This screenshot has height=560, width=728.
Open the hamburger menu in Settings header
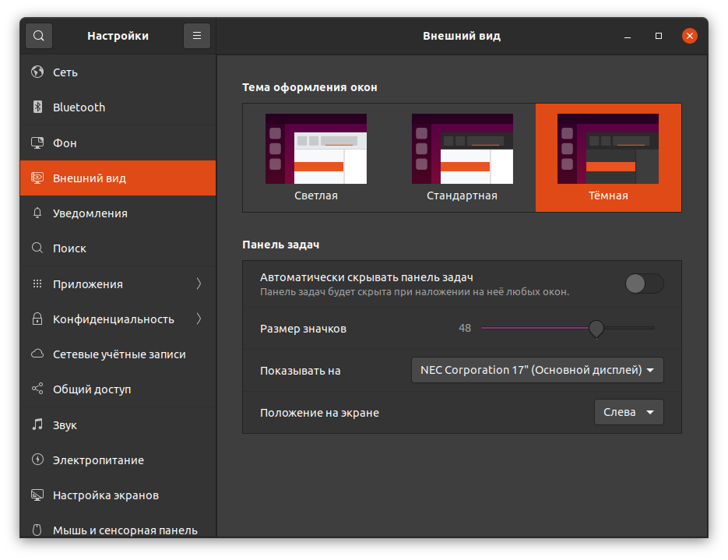click(197, 36)
